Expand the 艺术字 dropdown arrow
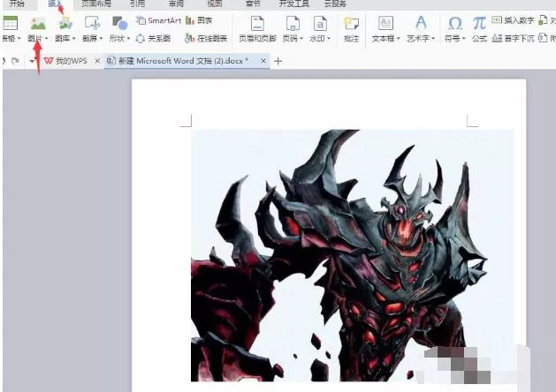Image resolution: width=556 pixels, height=392 pixels. (433, 38)
